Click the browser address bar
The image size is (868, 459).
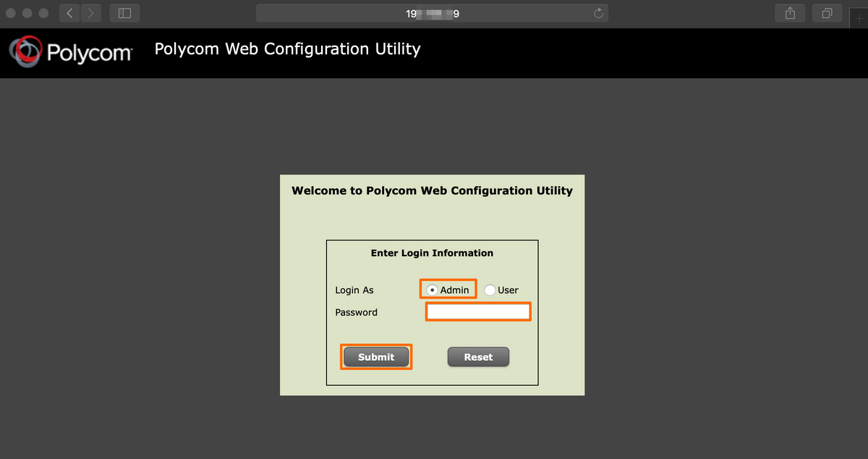point(432,13)
